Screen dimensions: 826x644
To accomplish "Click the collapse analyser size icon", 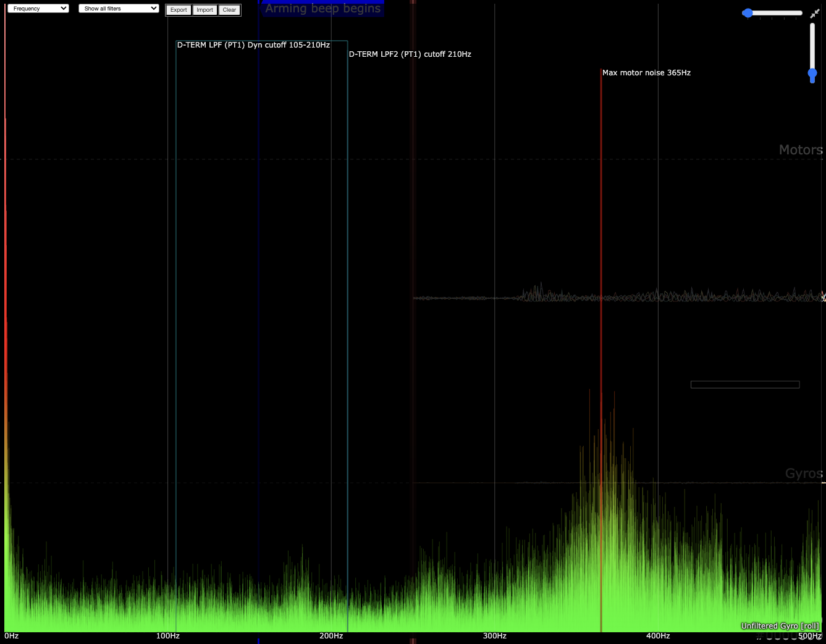I will pos(814,13).
